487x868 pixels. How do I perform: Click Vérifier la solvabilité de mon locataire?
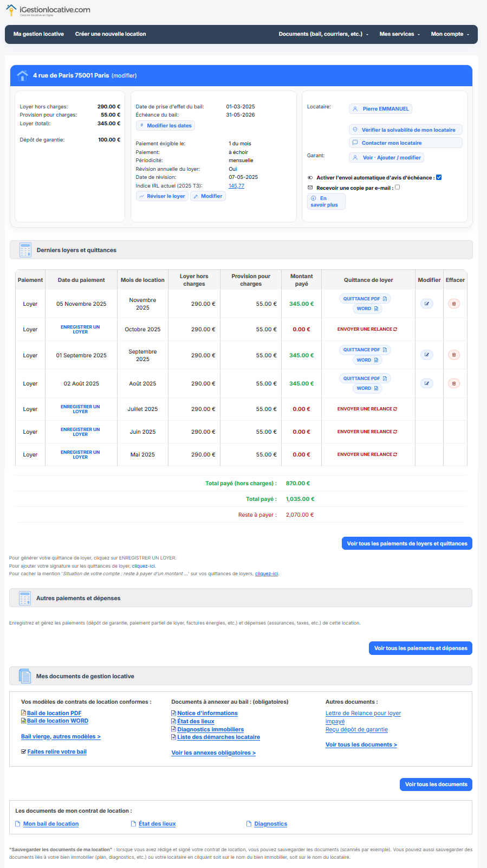(405, 130)
